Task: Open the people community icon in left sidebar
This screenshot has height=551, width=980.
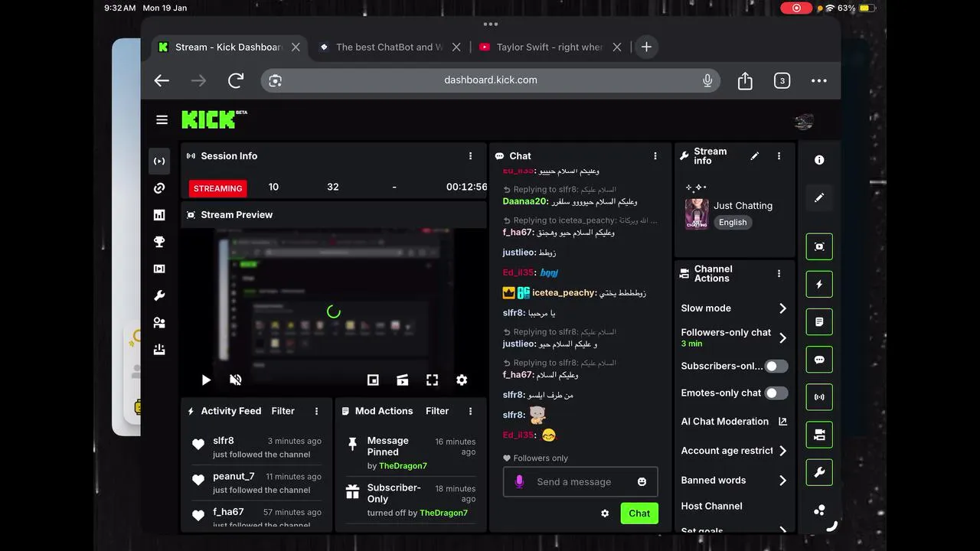Action: point(159,323)
